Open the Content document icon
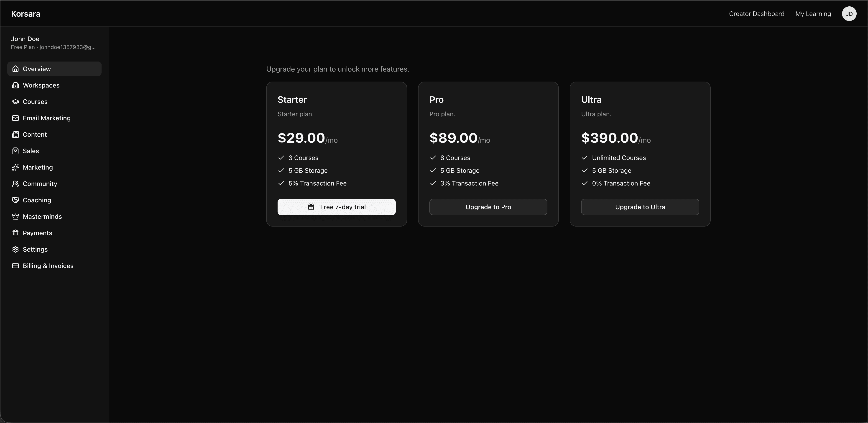This screenshot has width=868, height=423. click(15, 134)
